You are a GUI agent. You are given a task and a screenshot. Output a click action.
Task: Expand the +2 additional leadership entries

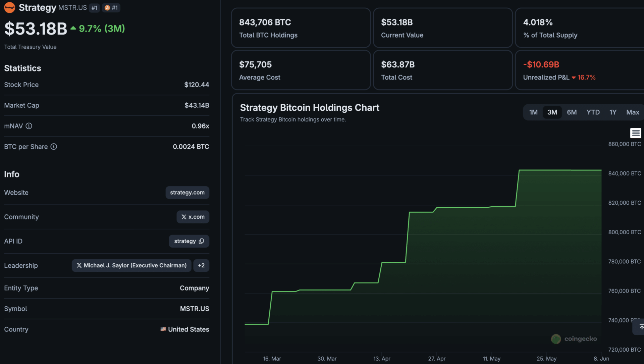point(201,265)
